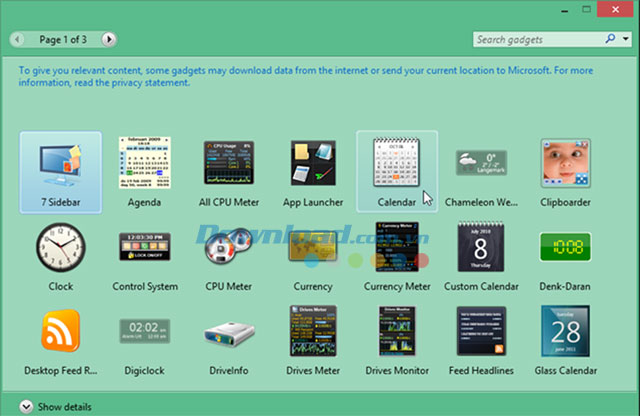Screen dimensions: 640x416
Task: Select the Clipboarder gadget
Action: click(x=565, y=172)
